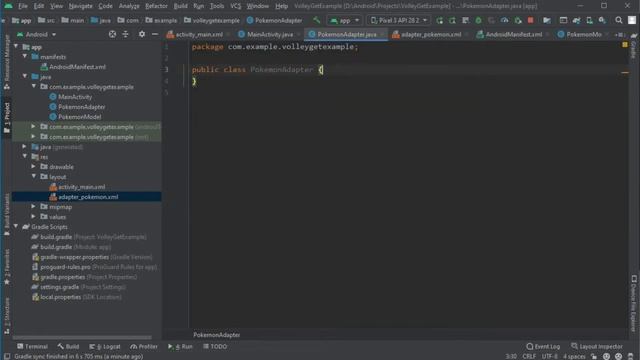
Task: Open the File menu
Action: click(x=23, y=6)
